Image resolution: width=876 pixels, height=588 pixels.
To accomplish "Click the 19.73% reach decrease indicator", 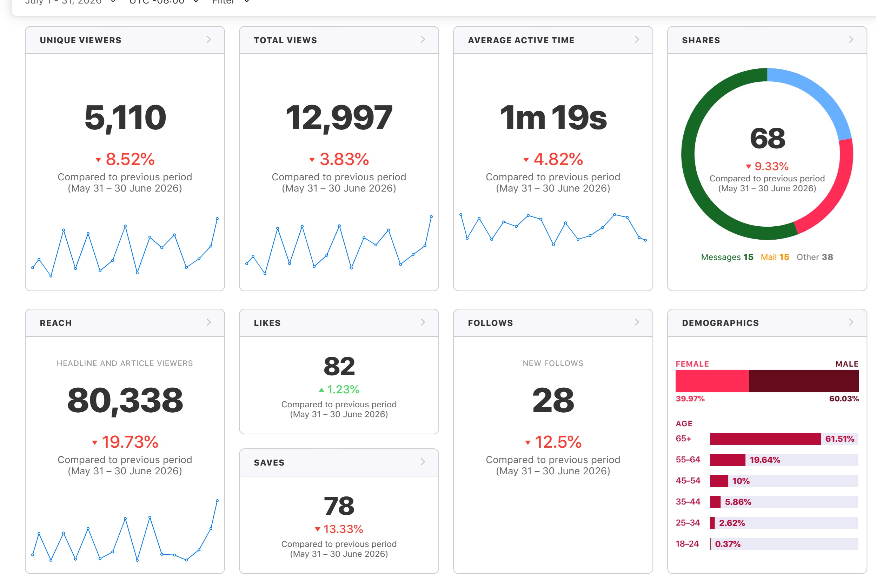I will tap(125, 442).
